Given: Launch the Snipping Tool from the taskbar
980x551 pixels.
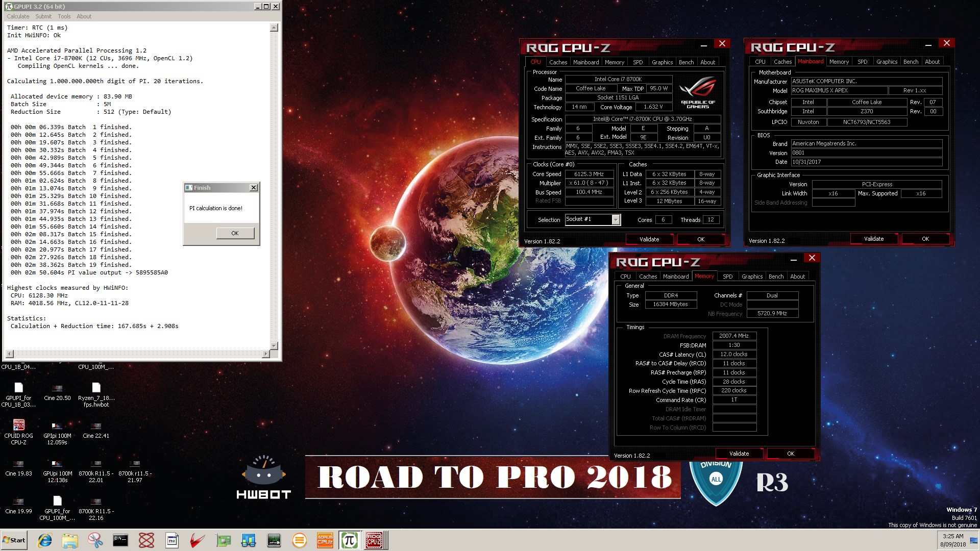Looking at the screenshot, I should pos(95,540).
